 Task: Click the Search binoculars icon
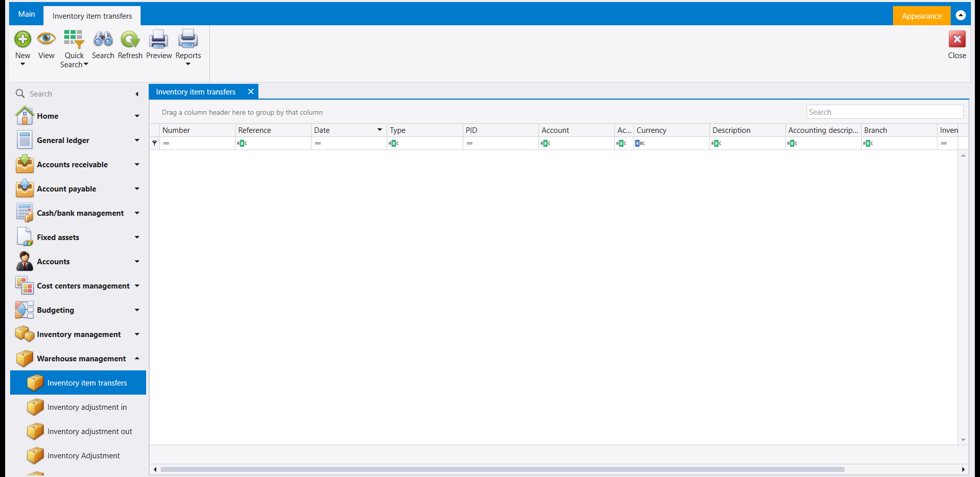103,39
